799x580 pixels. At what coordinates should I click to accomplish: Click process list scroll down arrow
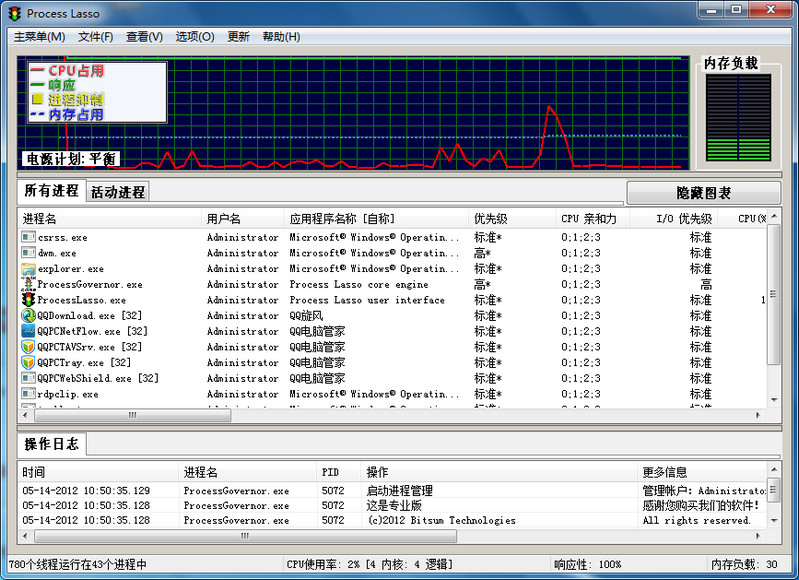(774, 400)
